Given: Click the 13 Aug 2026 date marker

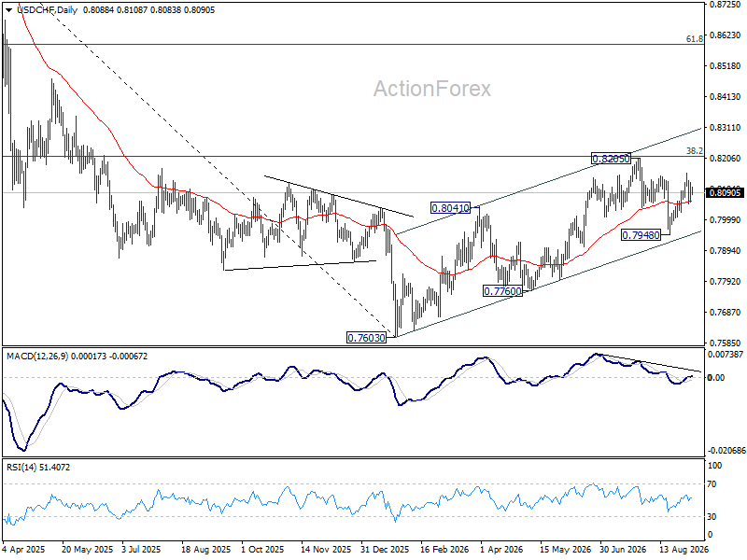Looking at the screenshot, I should click(x=684, y=549).
